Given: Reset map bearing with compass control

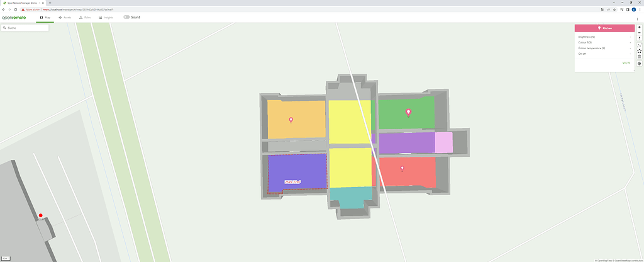Looking at the screenshot, I should pyautogui.click(x=639, y=38).
